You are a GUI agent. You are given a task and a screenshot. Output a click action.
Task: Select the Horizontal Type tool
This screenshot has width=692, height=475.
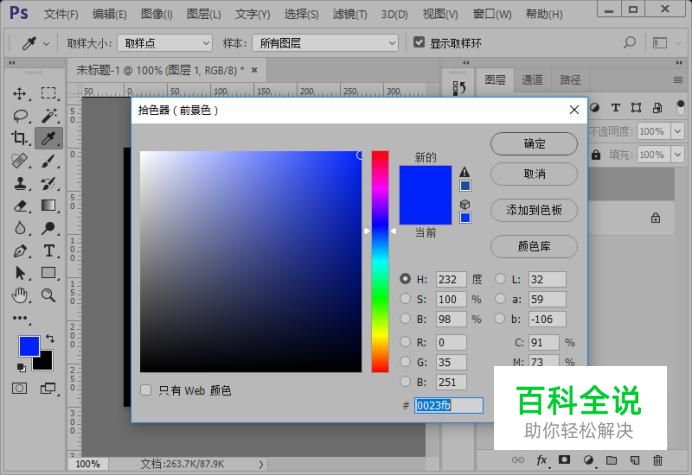pos(49,251)
